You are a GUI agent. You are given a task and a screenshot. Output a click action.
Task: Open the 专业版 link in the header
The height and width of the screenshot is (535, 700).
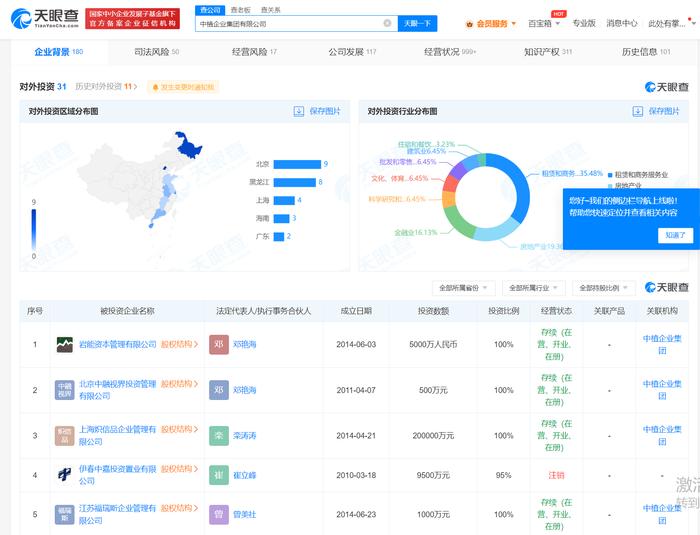point(584,23)
